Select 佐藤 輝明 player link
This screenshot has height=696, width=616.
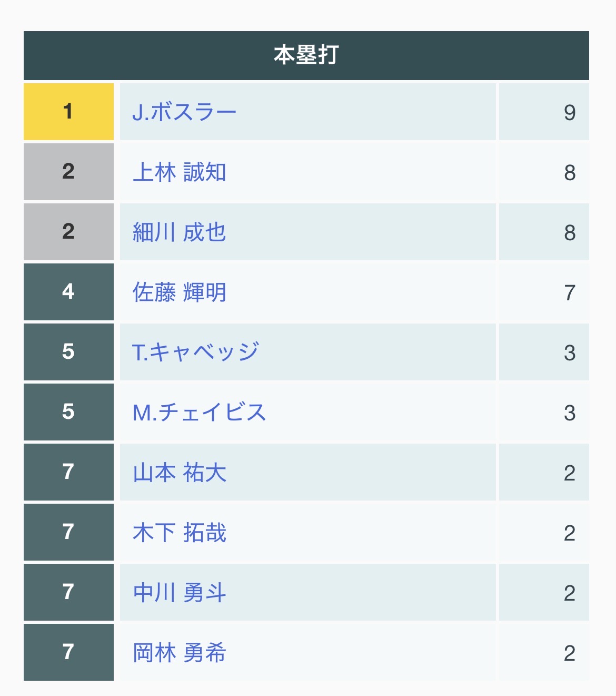180,292
